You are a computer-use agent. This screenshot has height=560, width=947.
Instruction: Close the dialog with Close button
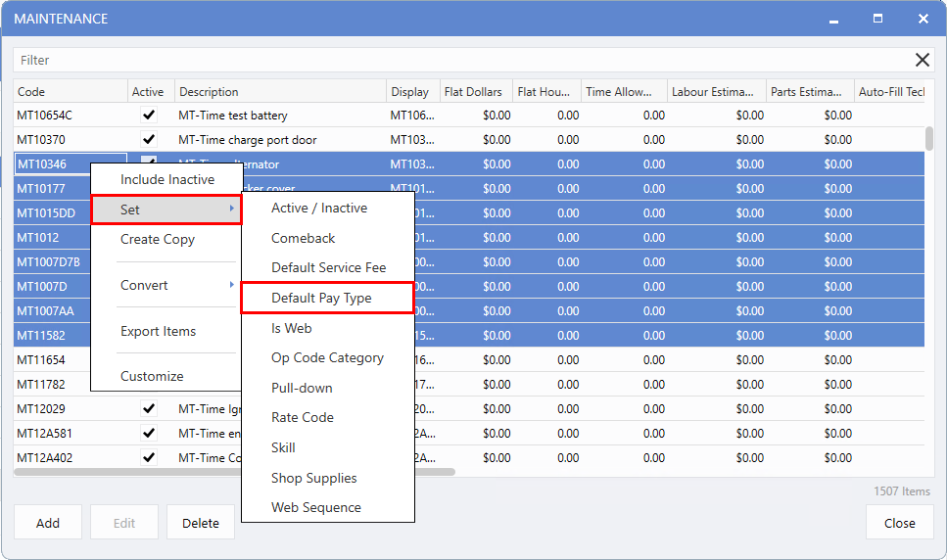898,523
